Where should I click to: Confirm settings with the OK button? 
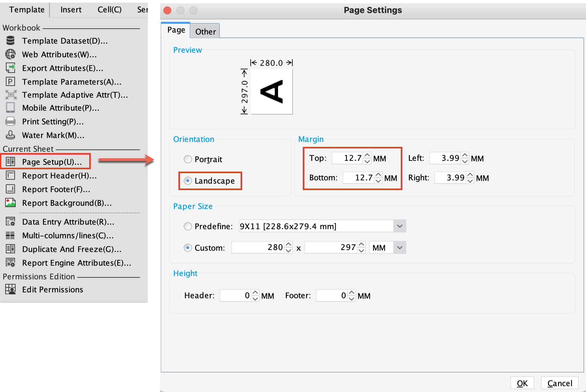(522, 383)
